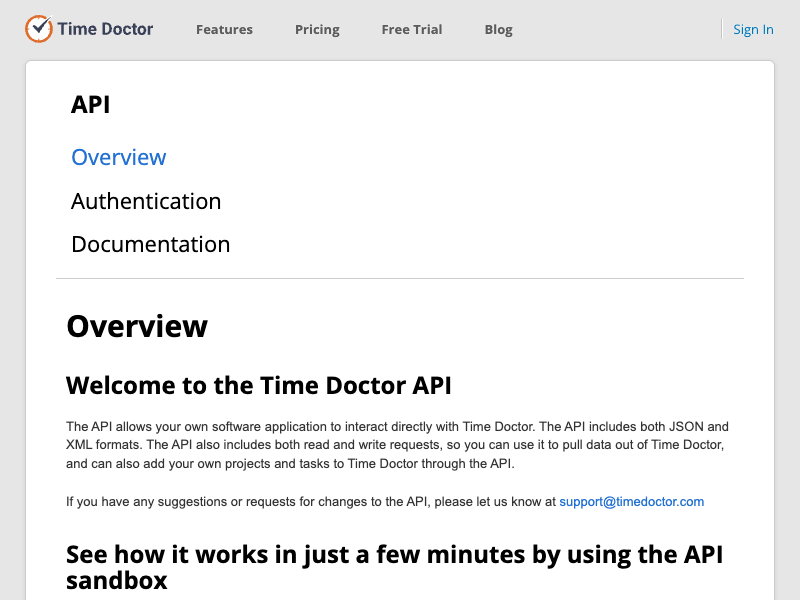
Task: Open the Documentation section
Action: click(151, 244)
